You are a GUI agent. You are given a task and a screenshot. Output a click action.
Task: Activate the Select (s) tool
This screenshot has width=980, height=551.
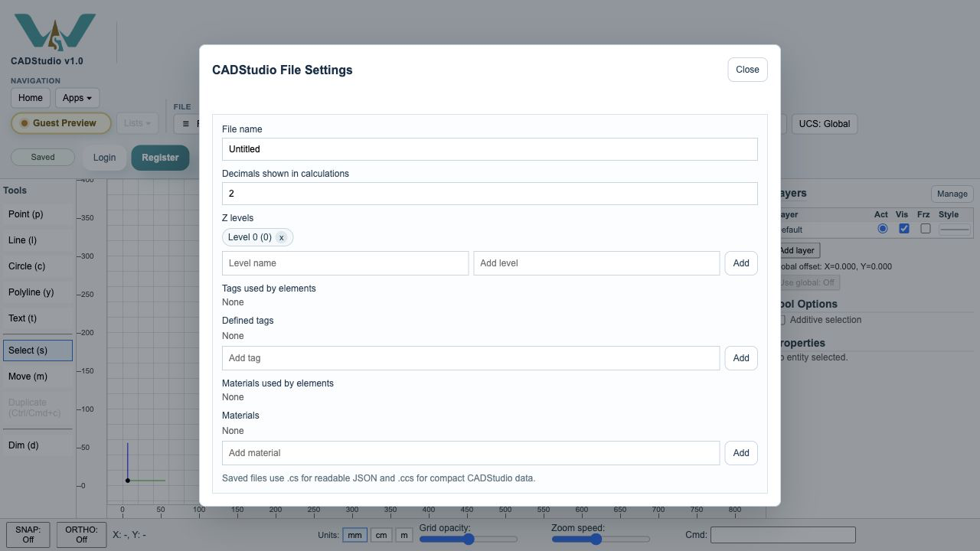point(38,350)
